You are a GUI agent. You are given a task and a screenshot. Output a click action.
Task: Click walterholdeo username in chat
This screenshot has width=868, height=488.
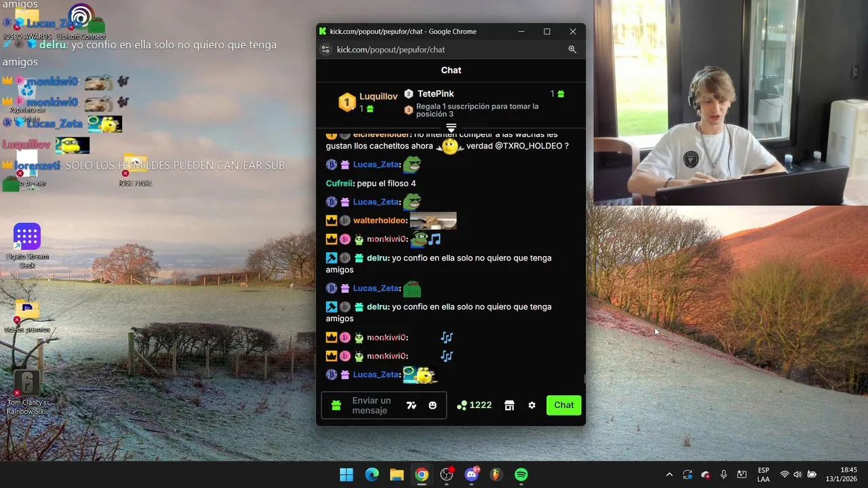pyautogui.click(x=380, y=220)
